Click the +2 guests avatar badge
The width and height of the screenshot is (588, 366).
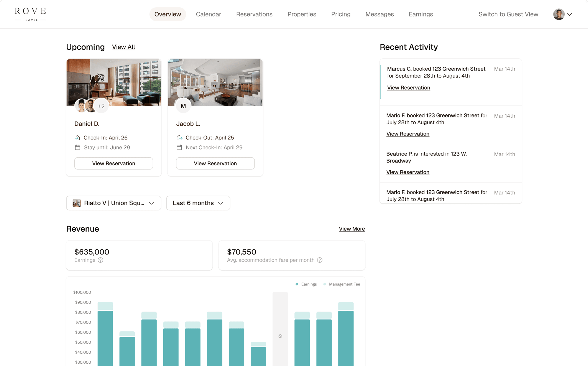pyautogui.click(x=101, y=106)
